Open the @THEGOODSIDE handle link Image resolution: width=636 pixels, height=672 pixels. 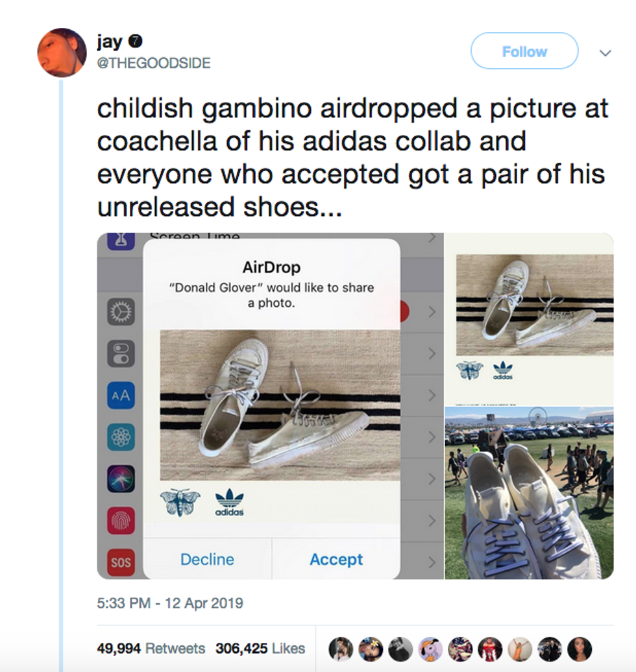pyautogui.click(x=153, y=63)
